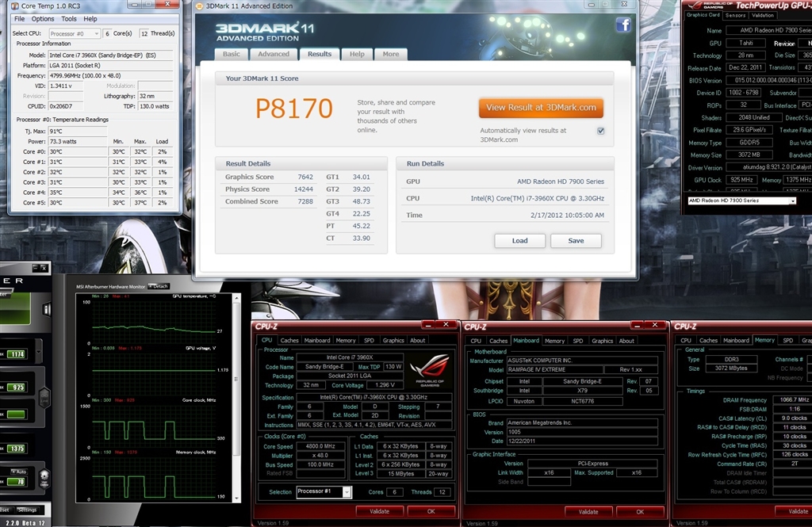The image size is (812, 527).
Task: Toggle automatically view results at 3DMark.com checkbox
Action: (601, 131)
